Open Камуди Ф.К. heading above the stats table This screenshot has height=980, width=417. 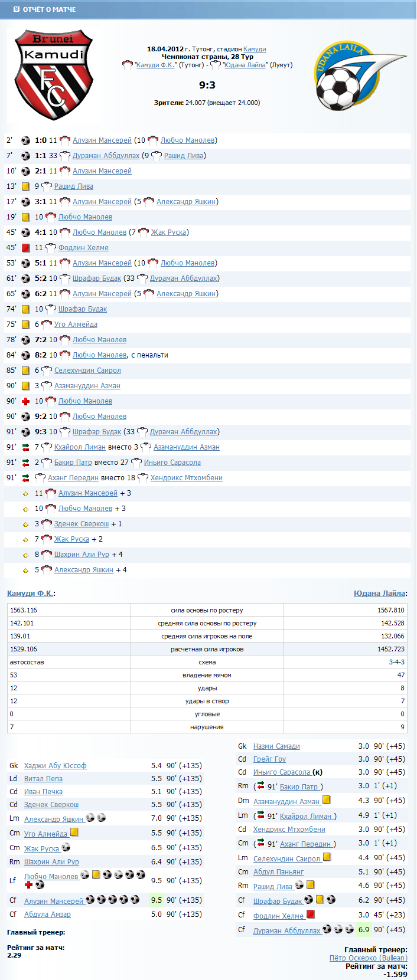coord(30,594)
